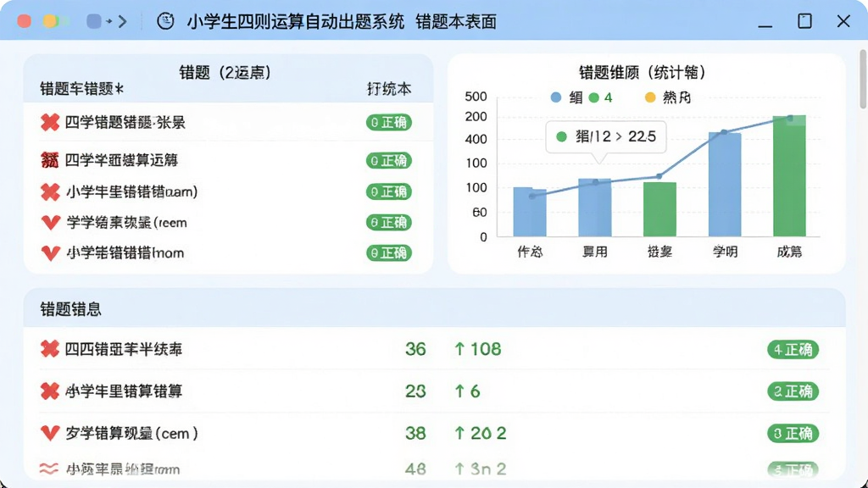Screen dimensions: 868x488
Task: Click the chart title 错题维质 (统计辖)
Action: coord(643,73)
